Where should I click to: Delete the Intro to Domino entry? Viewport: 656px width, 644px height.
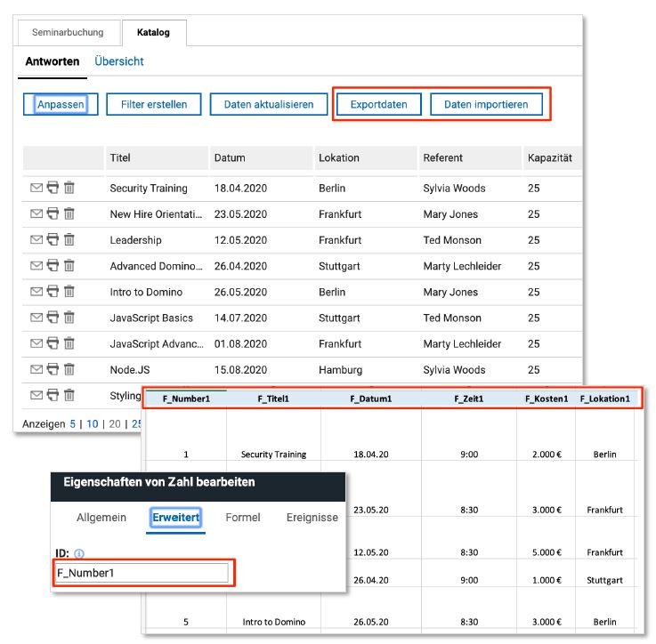tap(69, 291)
